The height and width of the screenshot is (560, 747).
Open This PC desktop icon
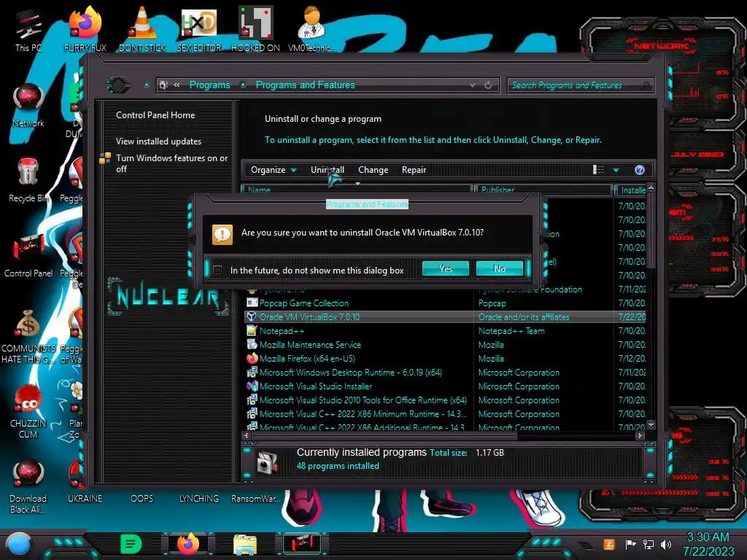pyautogui.click(x=28, y=31)
